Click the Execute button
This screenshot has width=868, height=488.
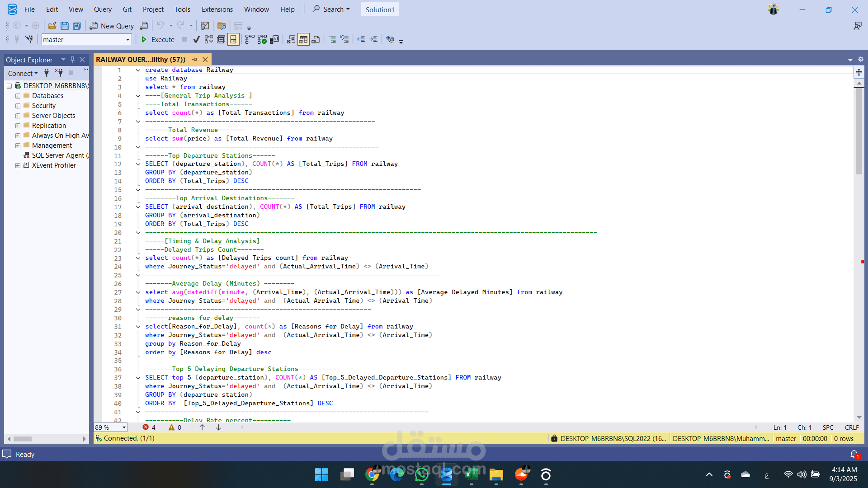tap(158, 40)
